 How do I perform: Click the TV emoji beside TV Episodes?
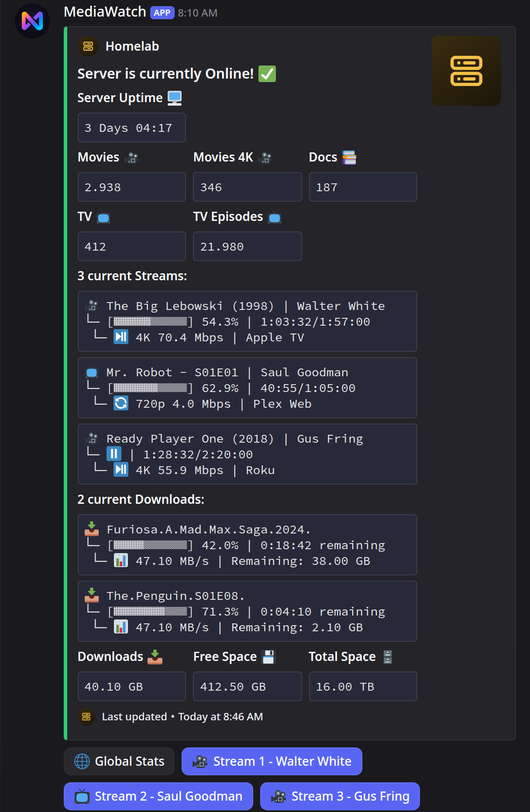coord(275,217)
